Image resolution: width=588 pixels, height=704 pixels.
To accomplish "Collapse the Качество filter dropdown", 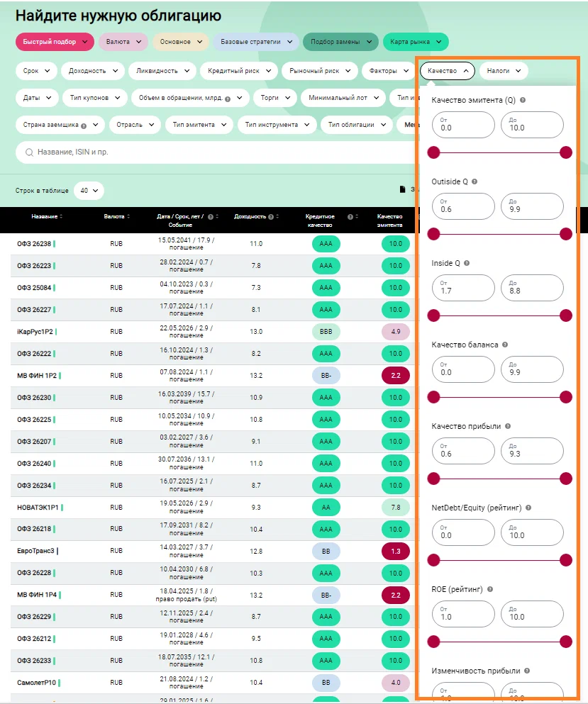I will (447, 71).
